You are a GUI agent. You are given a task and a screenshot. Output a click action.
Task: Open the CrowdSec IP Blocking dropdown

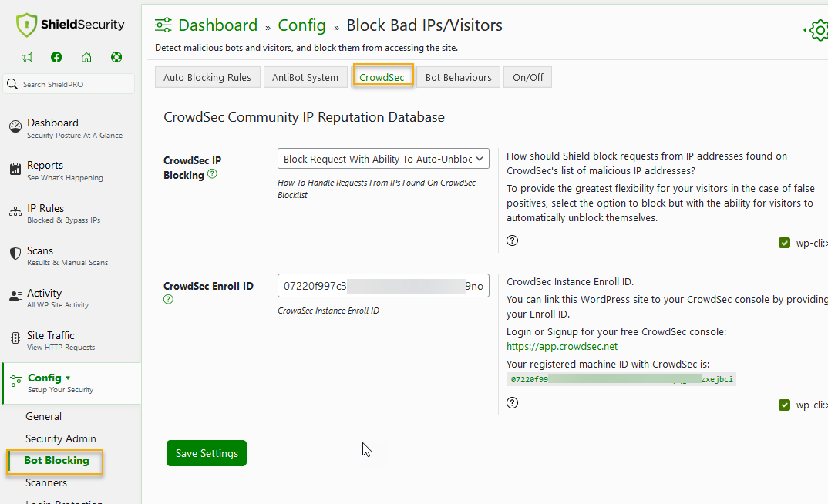click(383, 158)
